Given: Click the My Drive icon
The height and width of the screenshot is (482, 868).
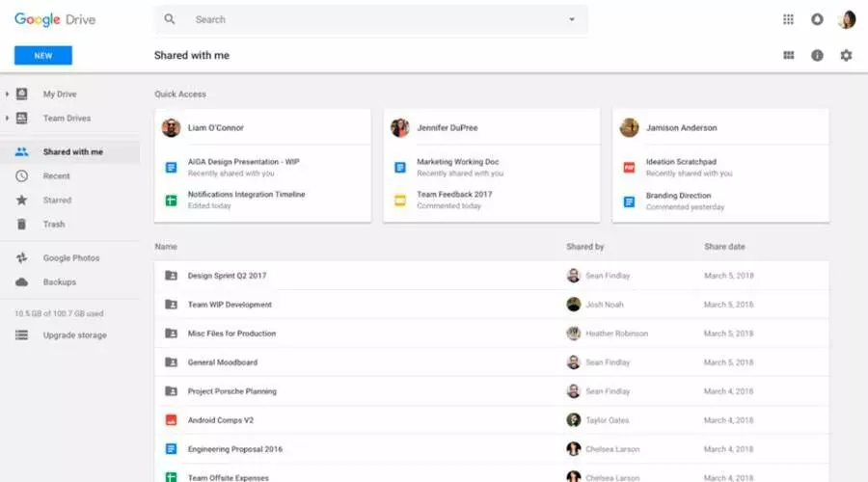Looking at the screenshot, I should pos(21,94).
